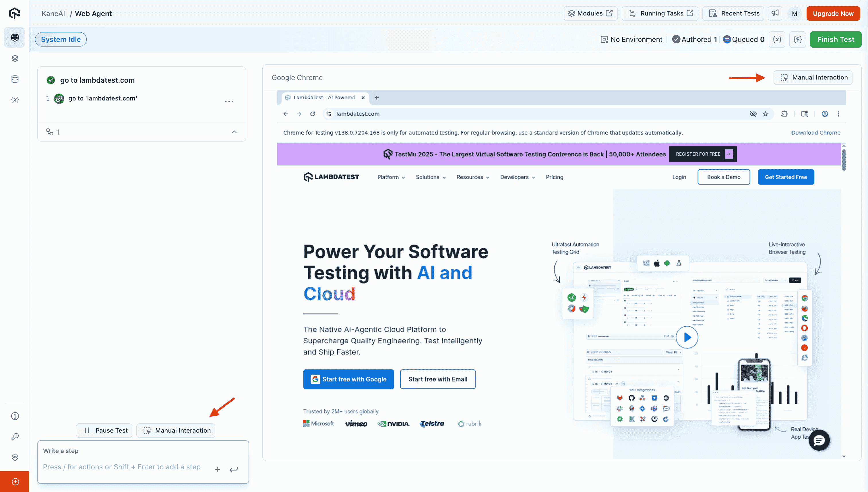Collapse the step group chevron

pos(234,132)
